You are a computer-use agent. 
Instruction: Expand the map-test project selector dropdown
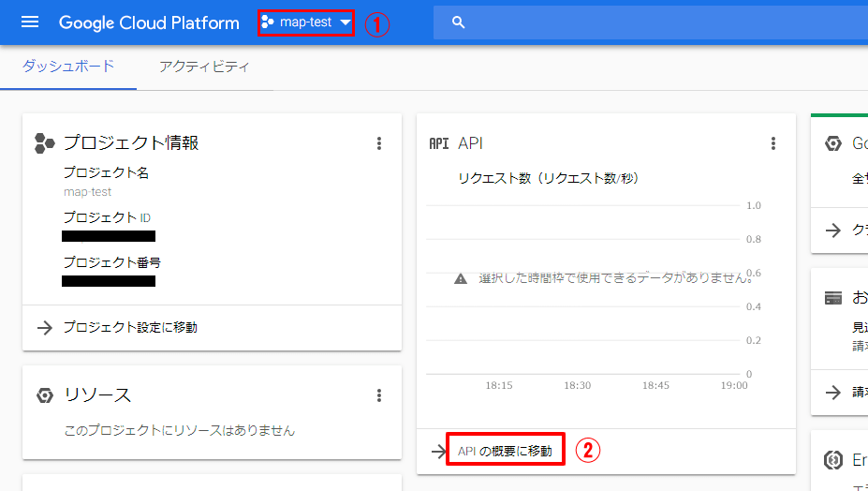pyautogui.click(x=305, y=22)
